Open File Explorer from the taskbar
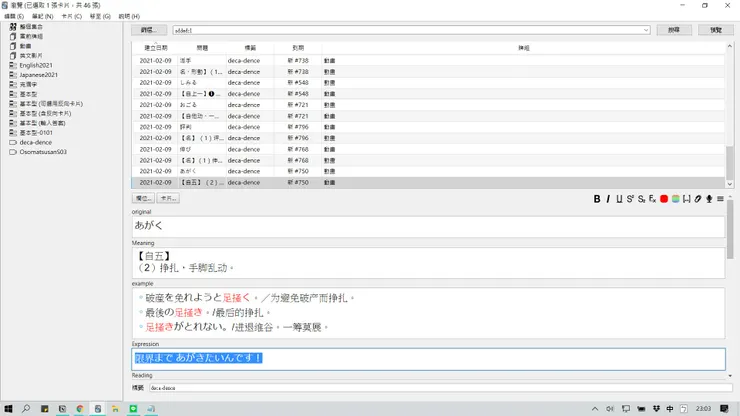 pos(115,409)
